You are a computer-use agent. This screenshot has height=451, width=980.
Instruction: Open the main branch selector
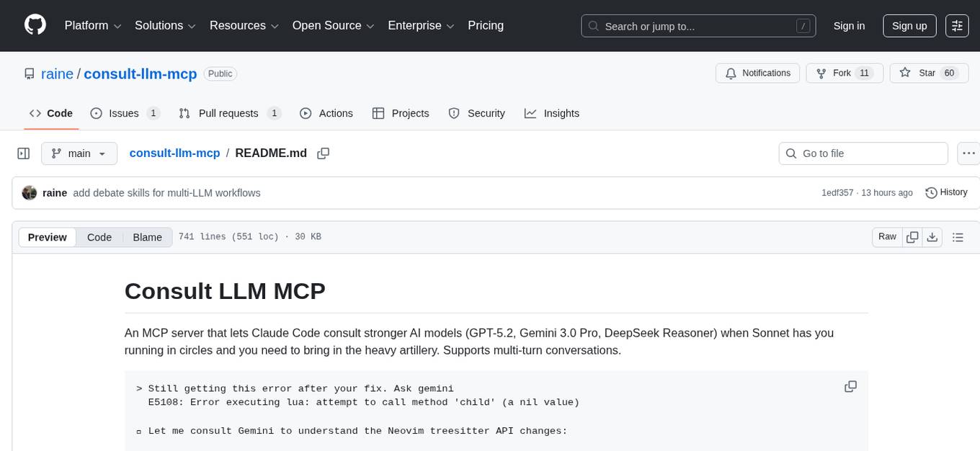click(79, 153)
